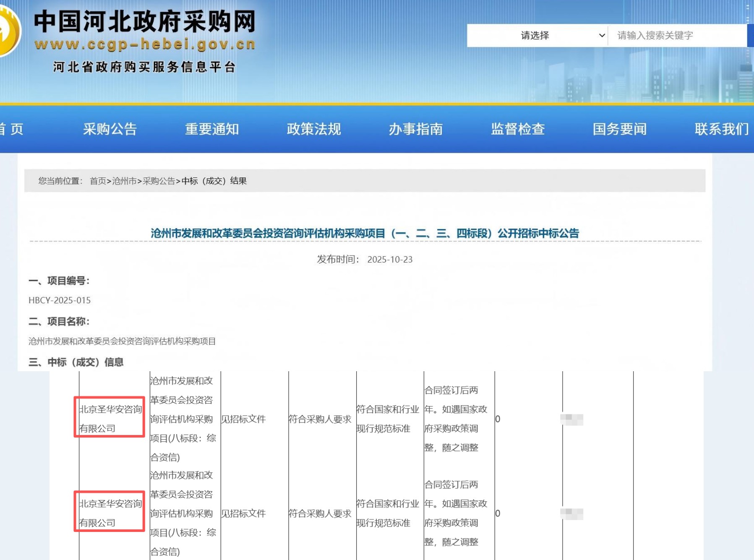754x560 pixels.
Task: Open the 沧州市 breadcrumb link
Action: 124,181
